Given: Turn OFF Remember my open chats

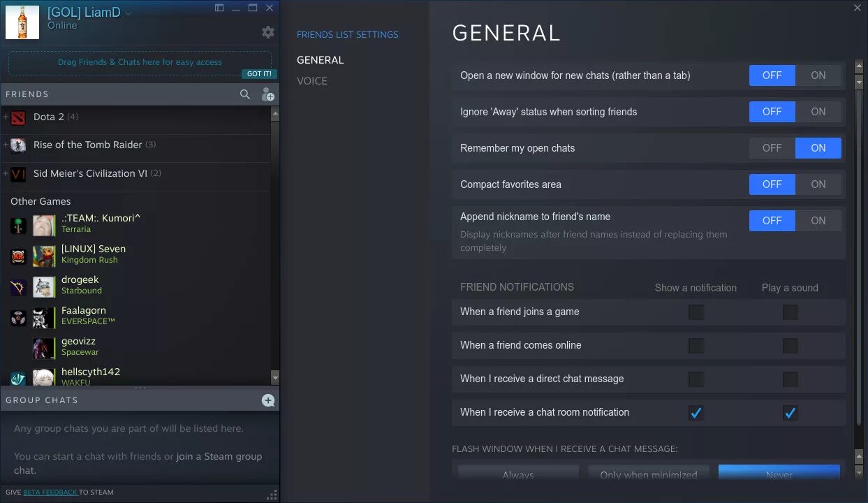Looking at the screenshot, I should 772,148.
